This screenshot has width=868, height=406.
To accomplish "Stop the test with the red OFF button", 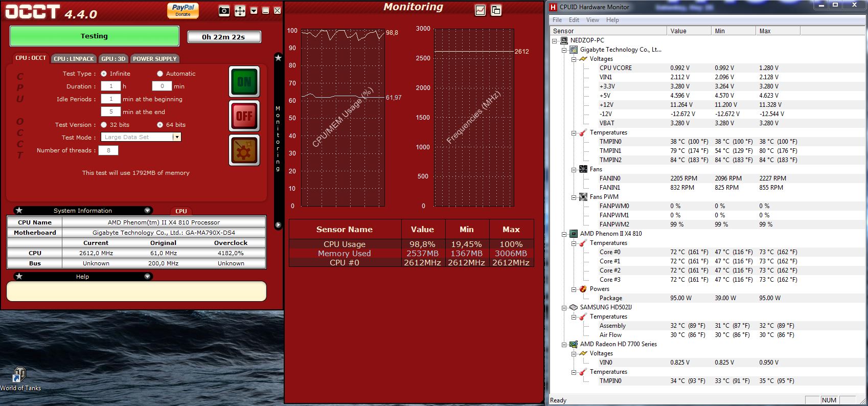I will (244, 116).
